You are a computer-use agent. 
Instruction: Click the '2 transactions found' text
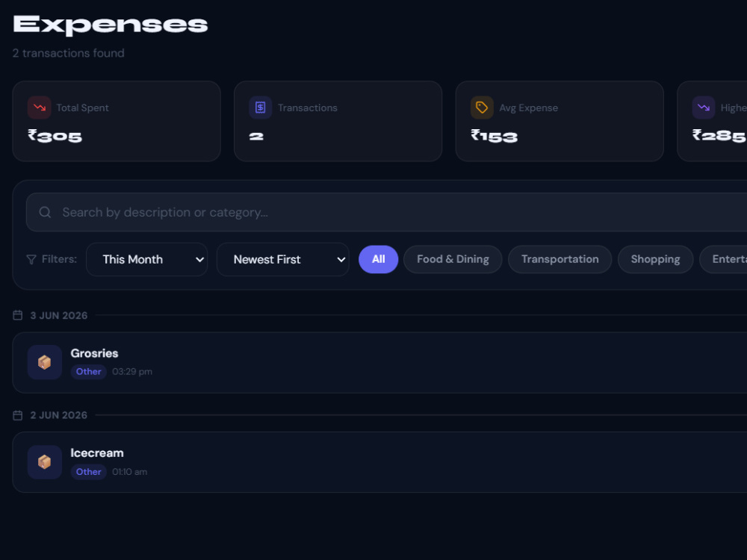[69, 53]
